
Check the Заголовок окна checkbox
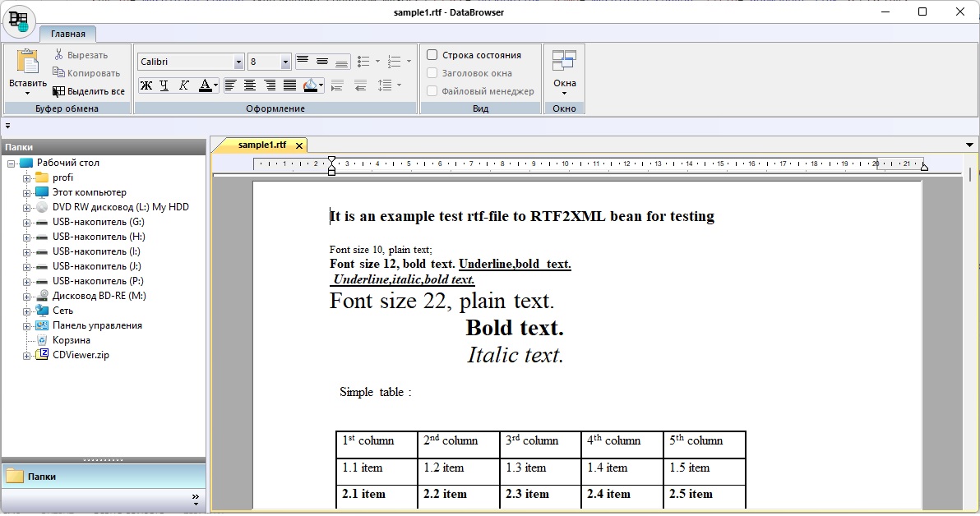pyautogui.click(x=432, y=73)
